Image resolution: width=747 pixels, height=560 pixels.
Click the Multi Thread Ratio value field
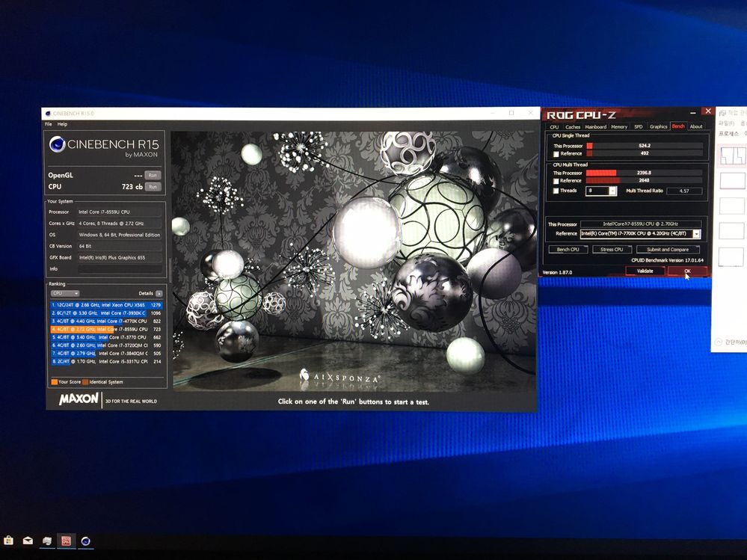684,191
